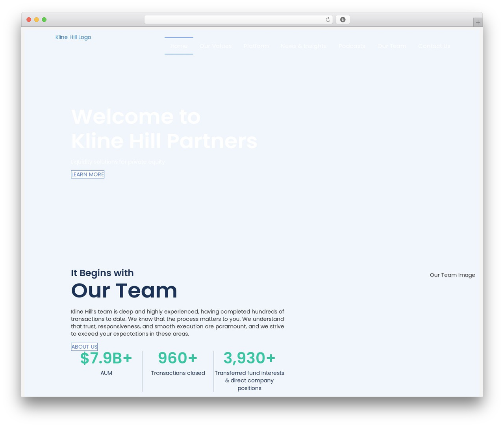Open Our Team in navigation bar

[391, 46]
